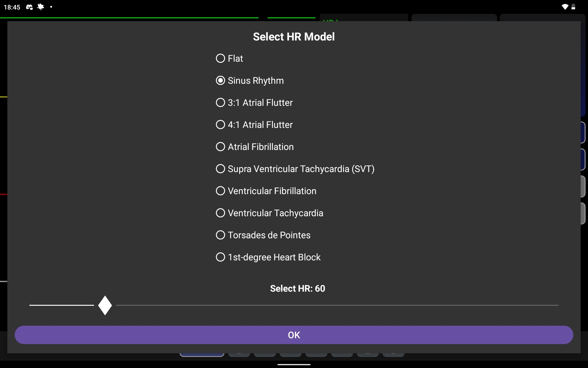
Task: Choose Sinus Rhythm HR model
Action: point(221,80)
